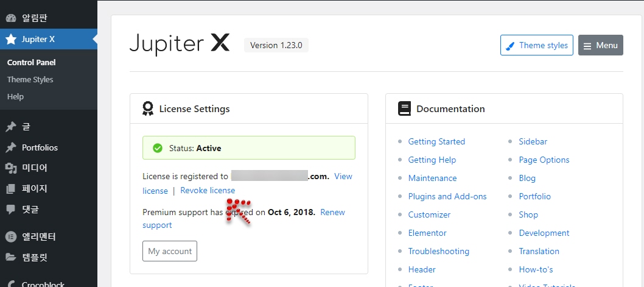Image resolution: width=644 pixels, height=287 pixels.
Task: Open Maintenance documentation link
Action: (x=433, y=178)
